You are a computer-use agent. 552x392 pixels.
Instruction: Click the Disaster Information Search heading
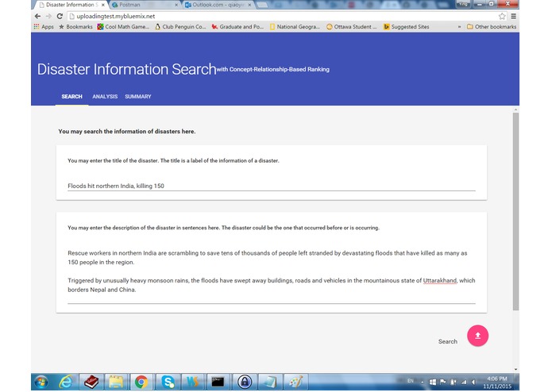pyautogui.click(x=127, y=69)
